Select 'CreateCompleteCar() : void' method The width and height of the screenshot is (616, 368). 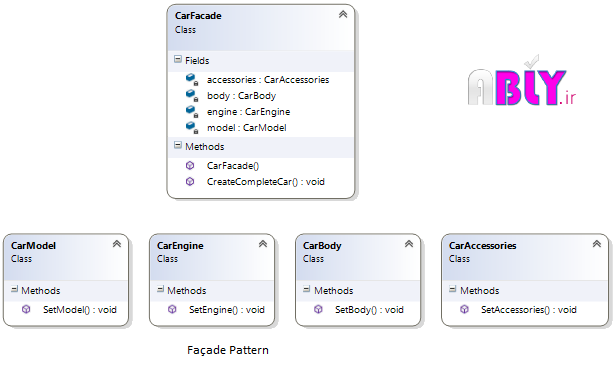point(266,182)
